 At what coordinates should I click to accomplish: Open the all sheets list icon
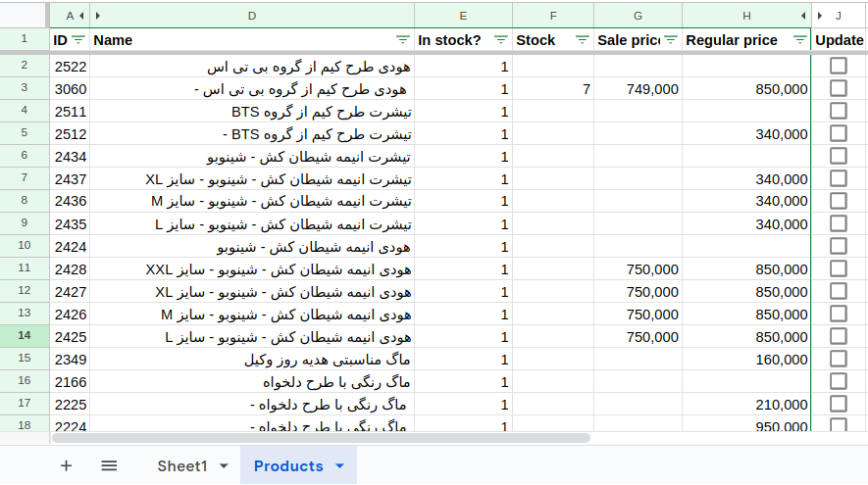(x=109, y=466)
